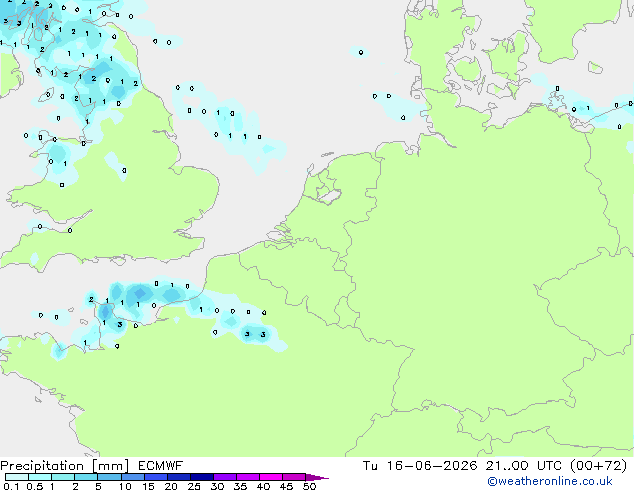Click the '25' legend value

pyautogui.click(x=194, y=486)
